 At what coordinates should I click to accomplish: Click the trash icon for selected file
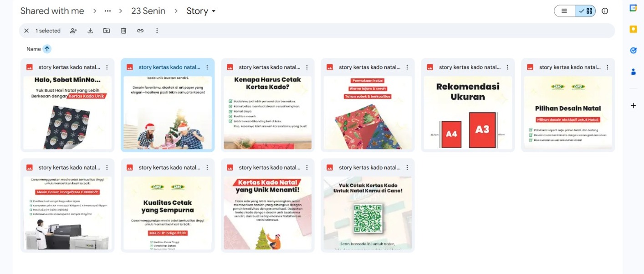[123, 31]
